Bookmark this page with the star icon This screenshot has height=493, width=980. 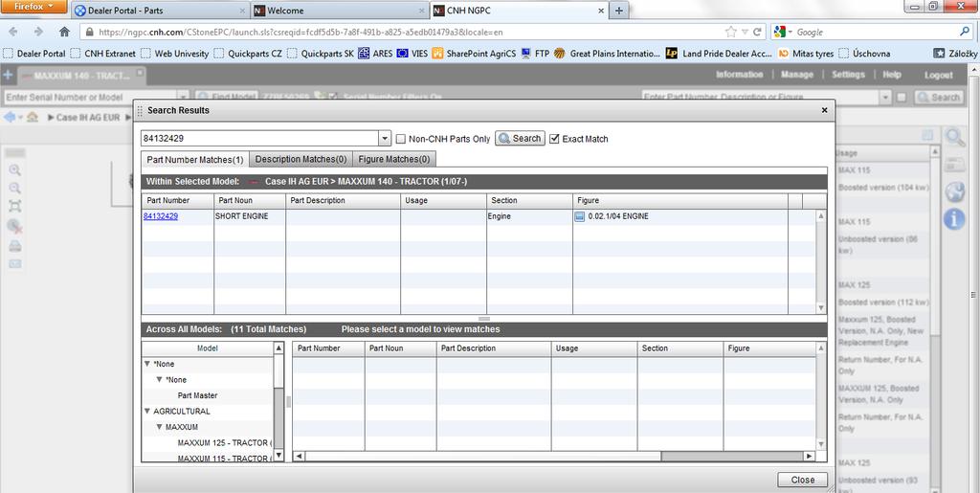point(730,32)
